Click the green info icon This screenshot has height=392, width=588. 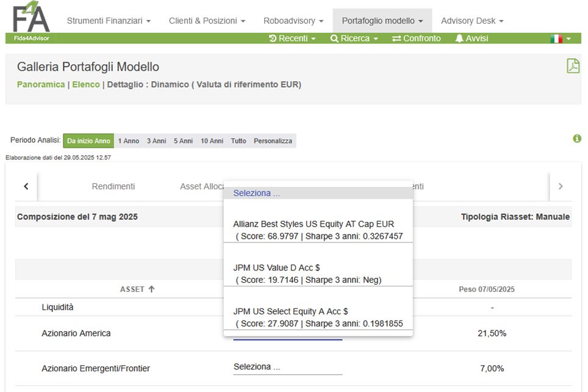pos(577,139)
